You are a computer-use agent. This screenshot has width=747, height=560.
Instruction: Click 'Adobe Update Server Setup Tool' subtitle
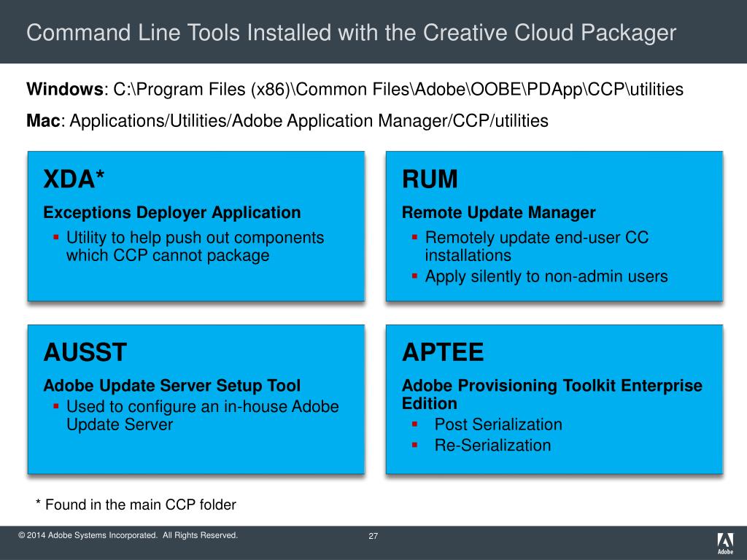coord(172,385)
